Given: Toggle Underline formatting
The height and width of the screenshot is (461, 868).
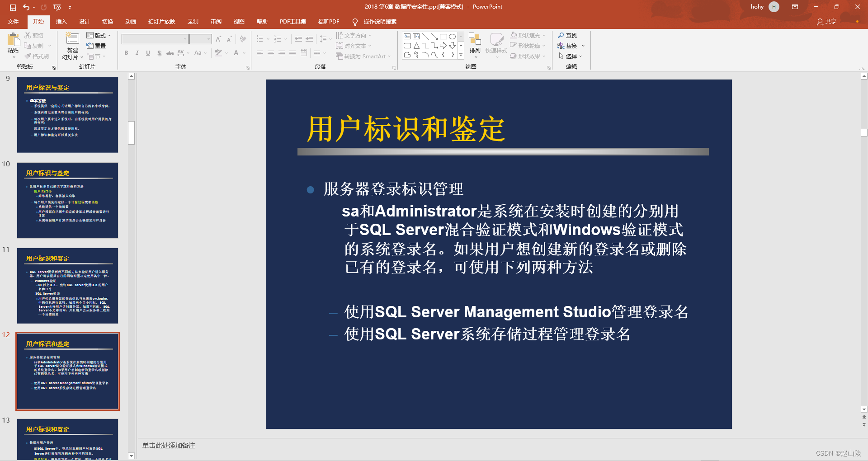Looking at the screenshot, I should tap(148, 53).
